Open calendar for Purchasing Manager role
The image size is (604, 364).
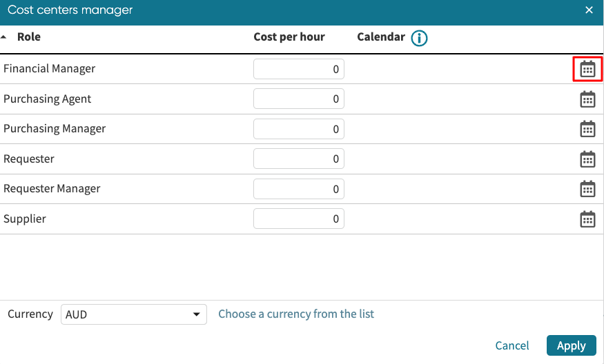coord(587,129)
